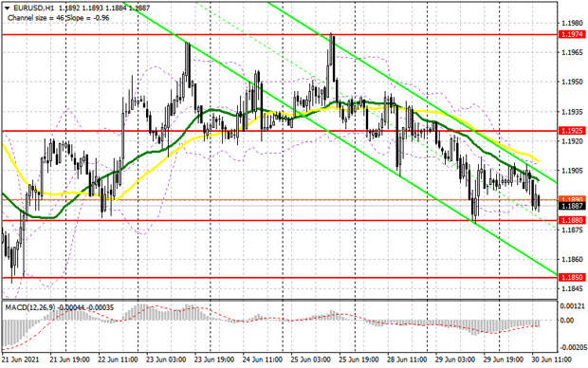Screen dimensions: 588x368
Task: Click the 29 Jun 19:00 time label
Action: click(x=504, y=359)
